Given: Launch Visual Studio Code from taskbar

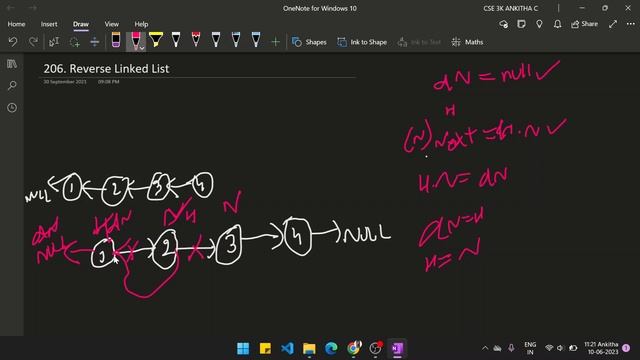Looking at the screenshot, I should [x=287, y=348].
